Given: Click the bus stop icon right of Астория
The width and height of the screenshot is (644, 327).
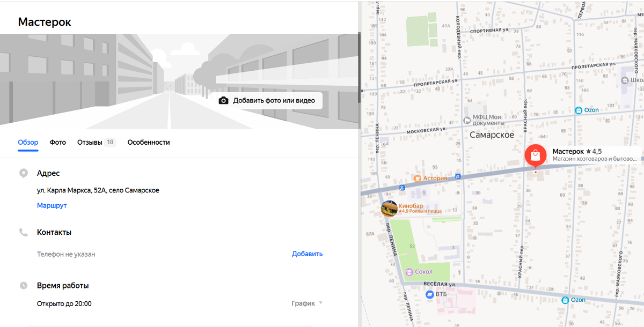Looking at the screenshot, I should (x=458, y=176).
